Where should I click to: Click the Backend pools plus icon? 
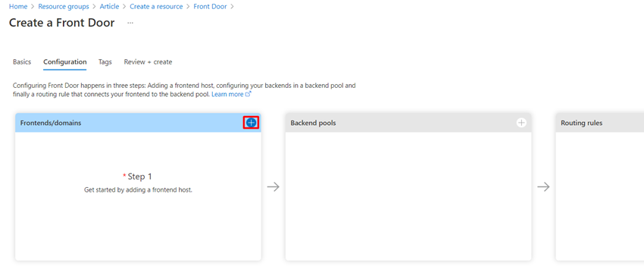click(x=521, y=123)
